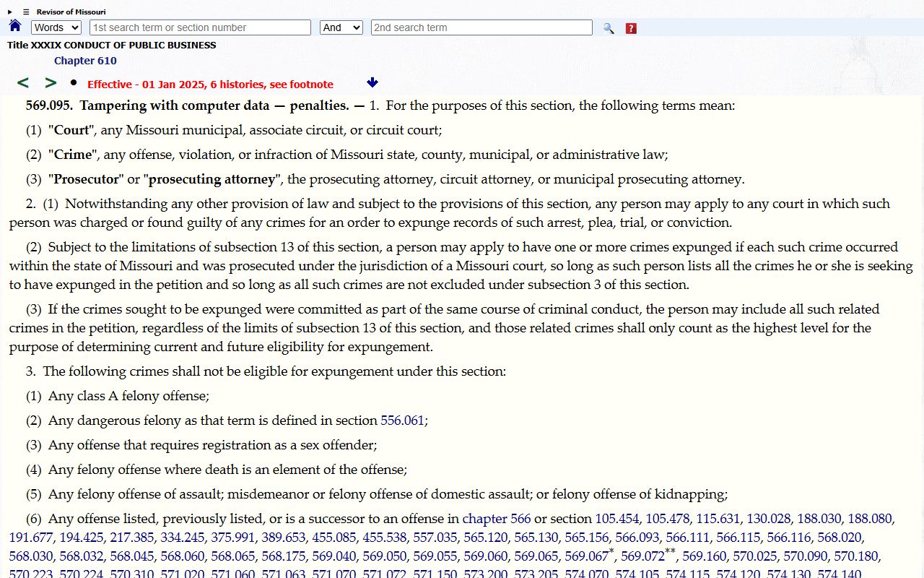The height and width of the screenshot is (578, 924).
Task: Open the Chapter 610 link
Action: tap(85, 61)
